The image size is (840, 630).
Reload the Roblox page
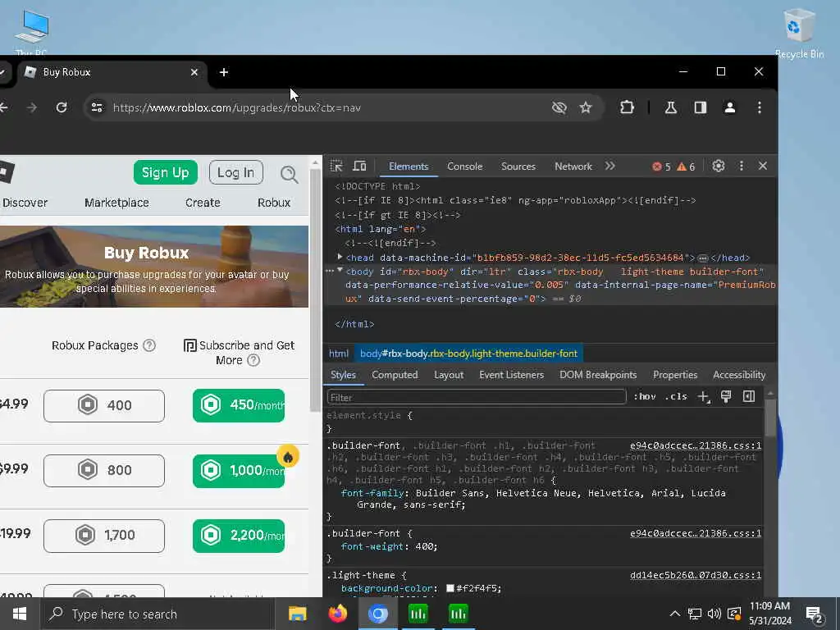coord(62,107)
